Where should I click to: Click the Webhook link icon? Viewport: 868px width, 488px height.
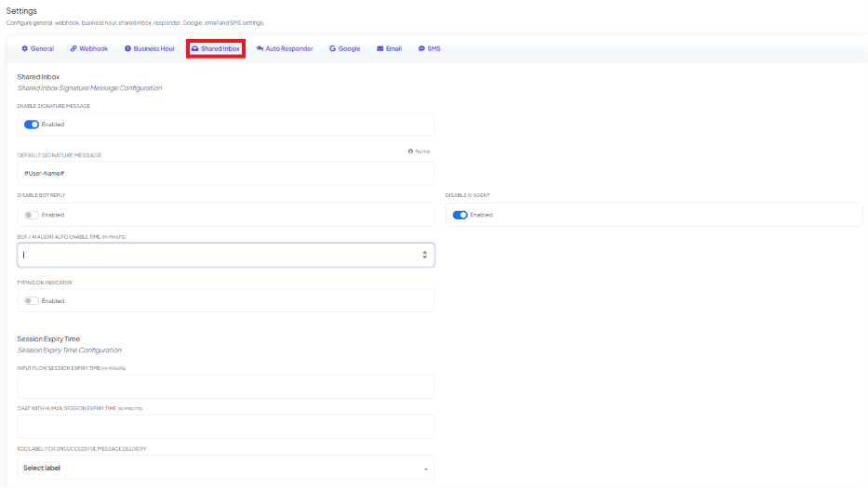73,48
